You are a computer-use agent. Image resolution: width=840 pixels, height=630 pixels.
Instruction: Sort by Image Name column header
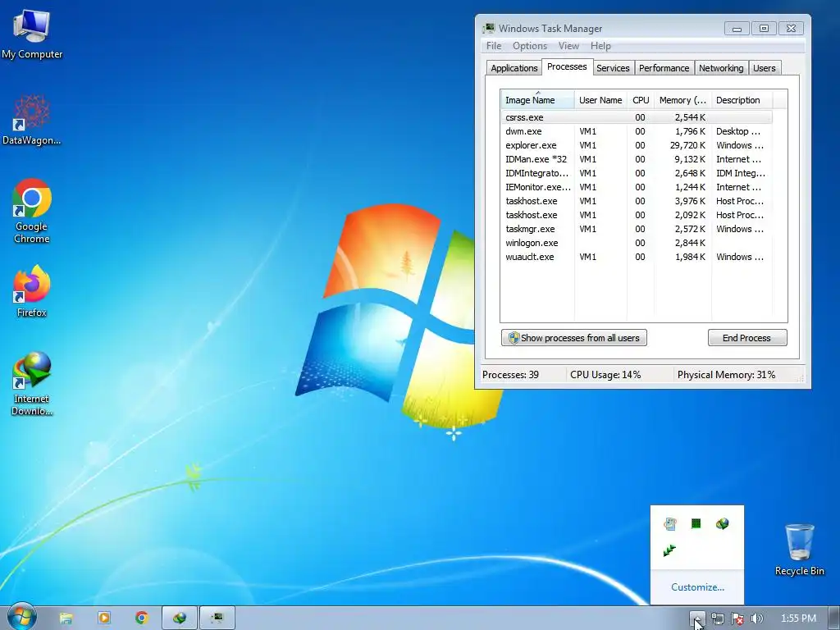point(537,100)
